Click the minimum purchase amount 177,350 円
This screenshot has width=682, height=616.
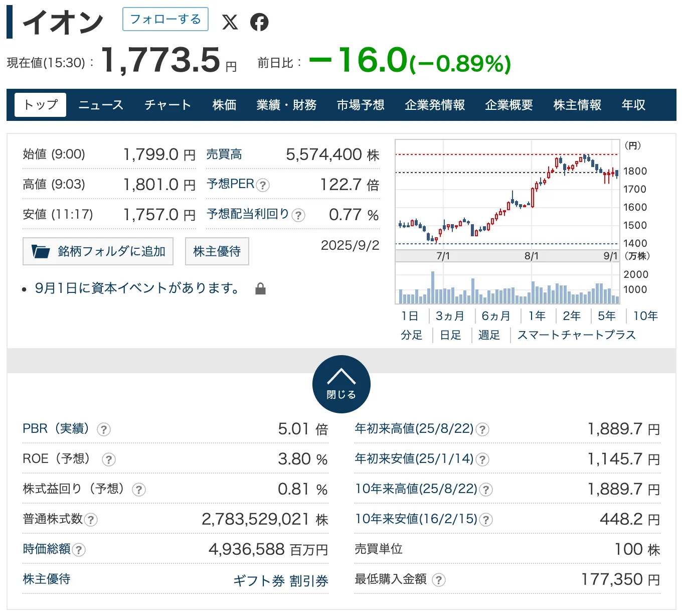point(621,579)
